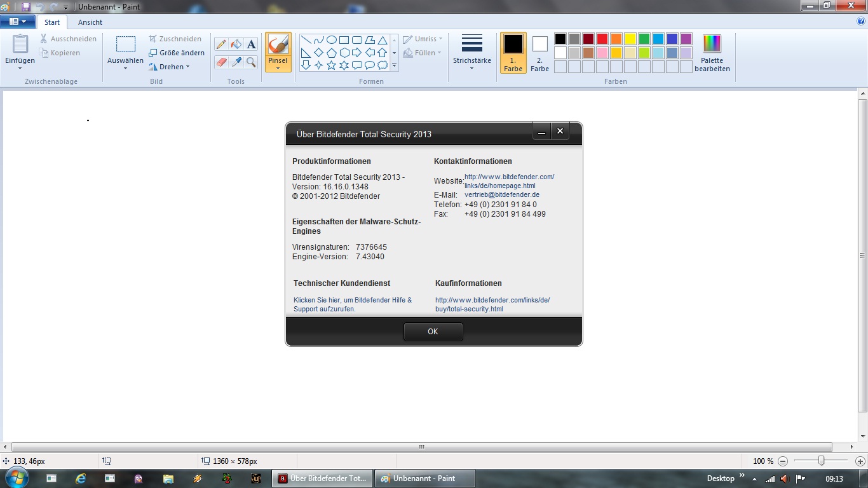This screenshot has height=488, width=868.
Task: Open the blue Paint file menu
Action: [x=18, y=22]
